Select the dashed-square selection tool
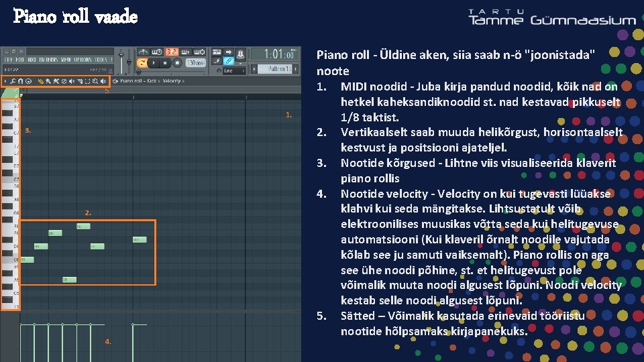 tap(87, 81)
